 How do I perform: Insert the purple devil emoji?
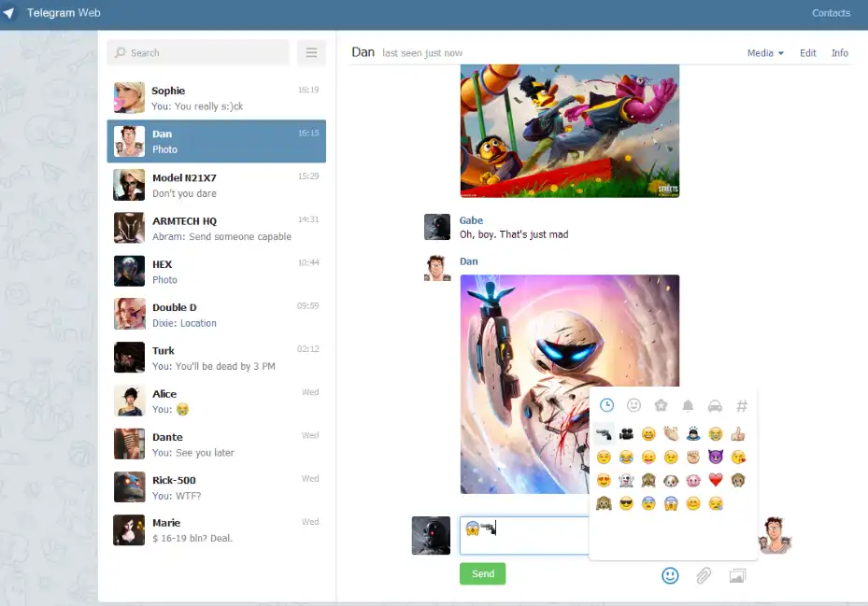(x=716, y=458)
